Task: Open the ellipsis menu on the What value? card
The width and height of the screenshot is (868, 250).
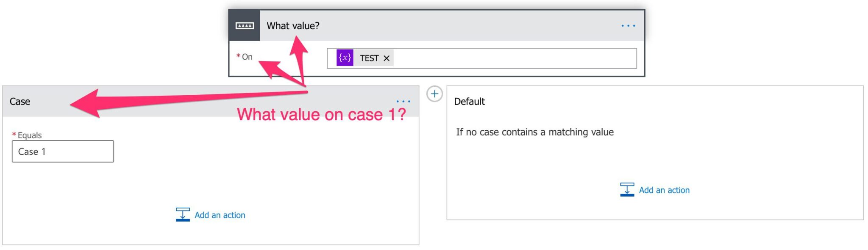Action: 628,26
